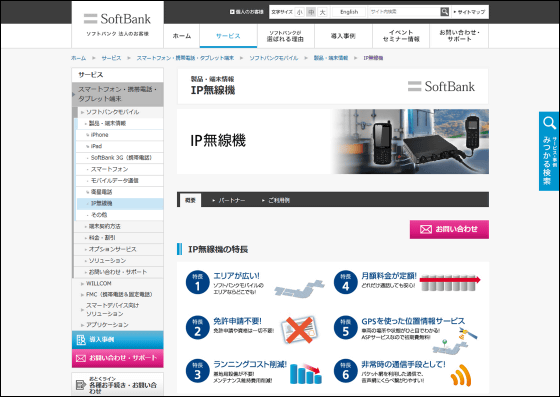The height and width of the screenshot is (397, 560).
Task: Click the search magnifier button in header
Action: pyautogui.click(x=444, y=12)
